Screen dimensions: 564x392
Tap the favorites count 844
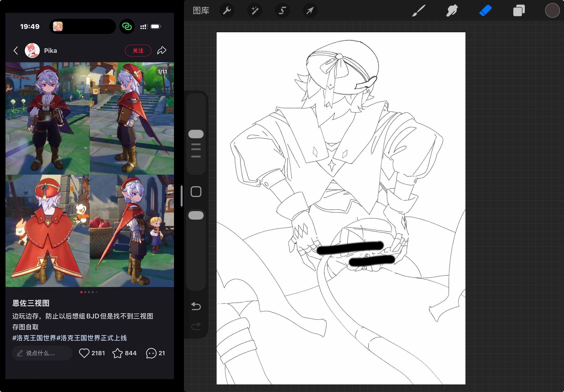pos(131,353)
